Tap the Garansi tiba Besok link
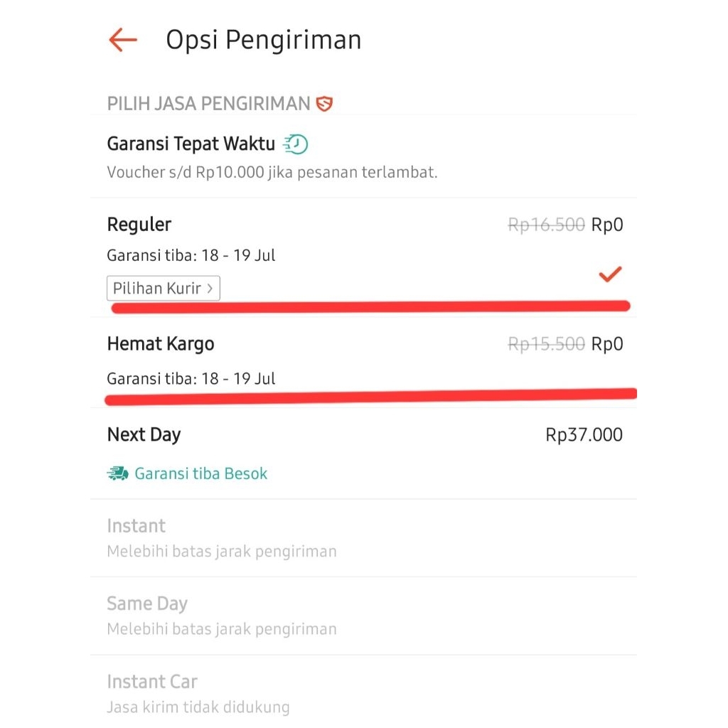 point(200,472)
